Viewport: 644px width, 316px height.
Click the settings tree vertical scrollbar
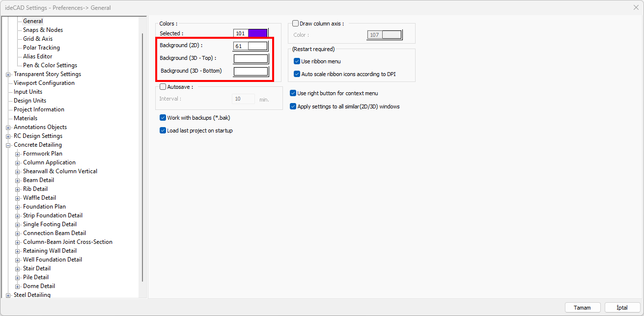(142, 157)
